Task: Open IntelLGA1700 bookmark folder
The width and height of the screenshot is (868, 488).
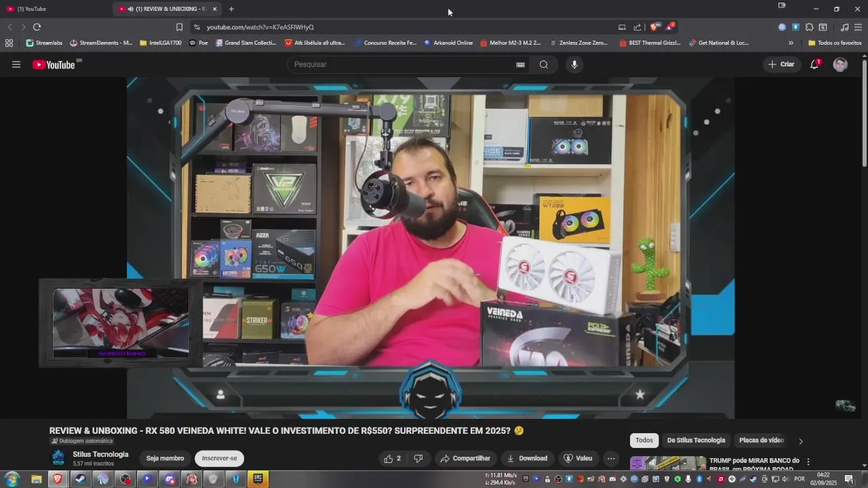Action: tap(161, 43)
